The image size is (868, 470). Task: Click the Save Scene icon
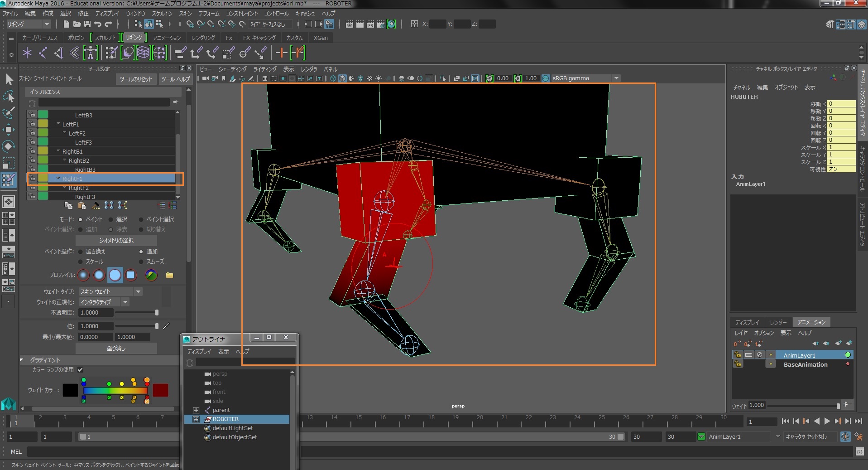click(x=87, y=24)
